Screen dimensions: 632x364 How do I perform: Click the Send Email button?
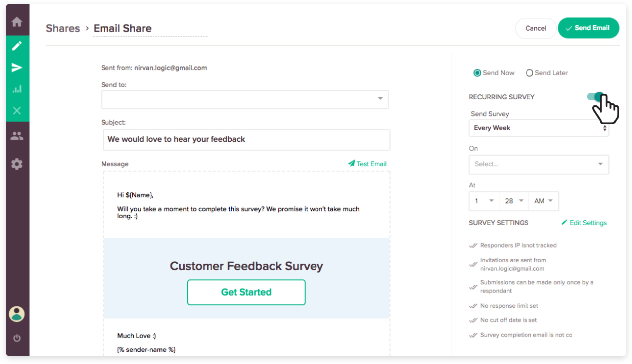pyautogui.click(x=588, y=28)
